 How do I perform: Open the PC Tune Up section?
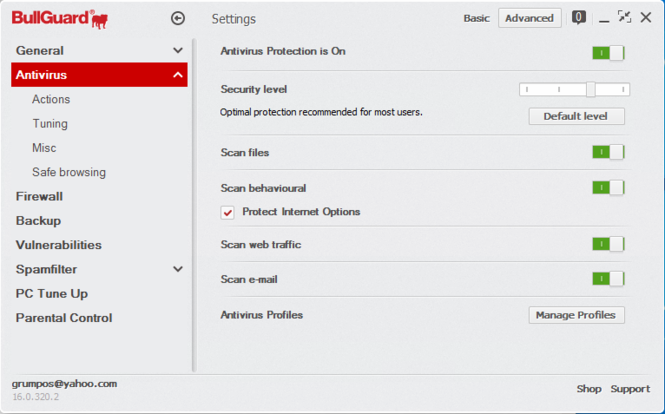(52, 294)
